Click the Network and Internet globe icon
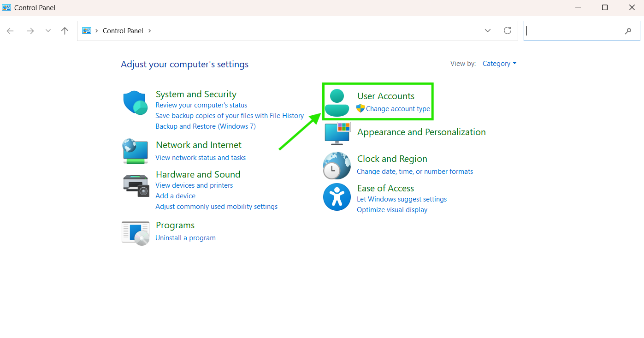644x338 pixels. 135,151
